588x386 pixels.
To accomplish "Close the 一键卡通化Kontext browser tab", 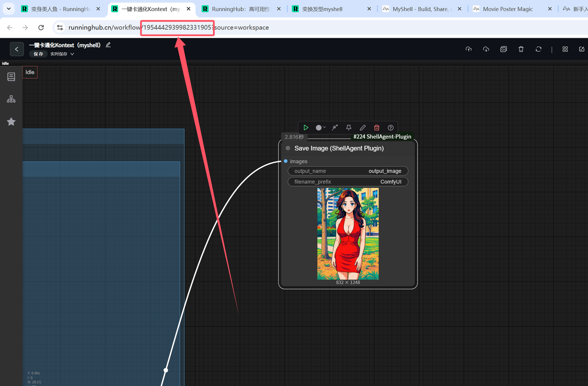I will 188,9.
